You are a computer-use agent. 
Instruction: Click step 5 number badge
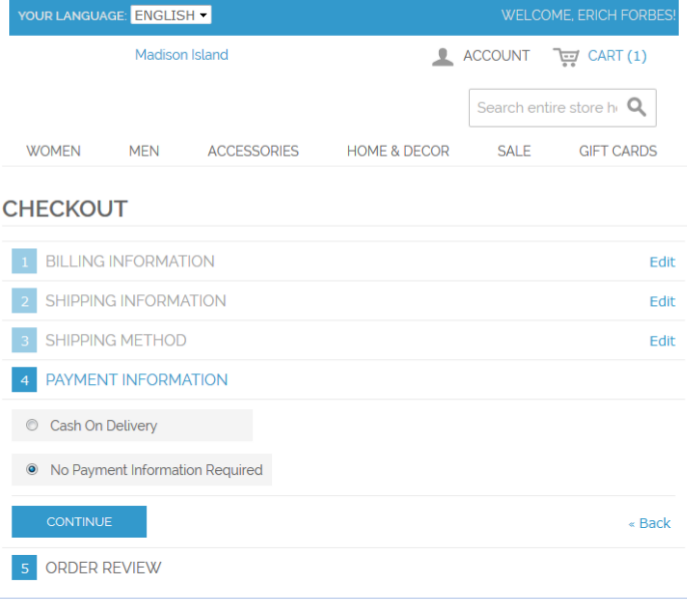click(x=24, y=568)
